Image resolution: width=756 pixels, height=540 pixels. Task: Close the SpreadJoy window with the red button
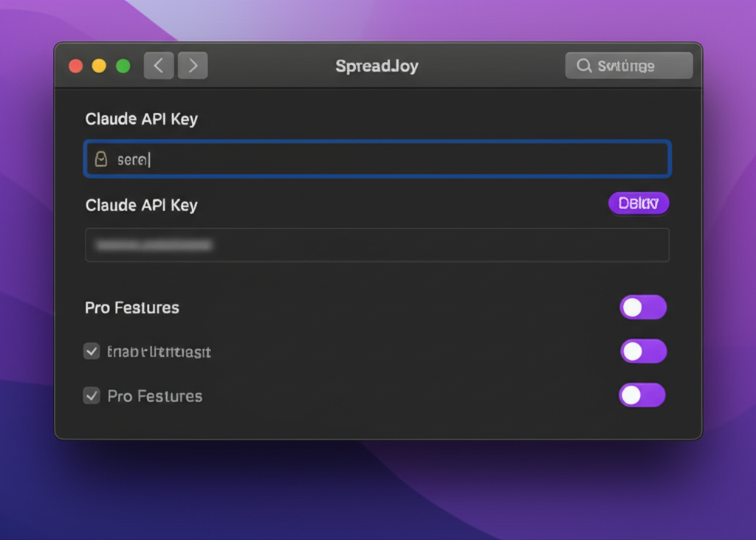click(x=75, y=66)
